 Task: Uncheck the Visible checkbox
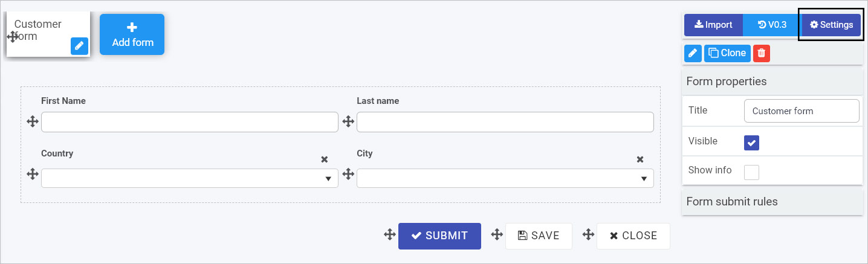pos(751,143)
